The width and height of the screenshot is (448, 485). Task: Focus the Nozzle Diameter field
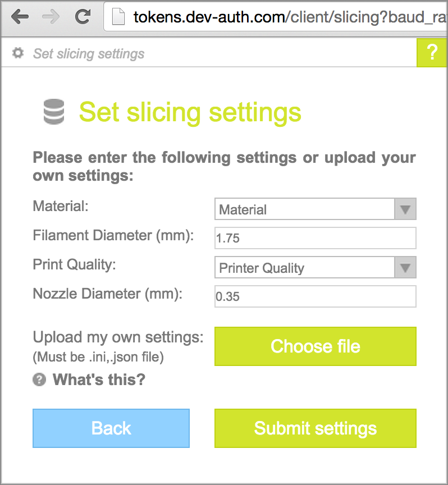click(315, 296)
